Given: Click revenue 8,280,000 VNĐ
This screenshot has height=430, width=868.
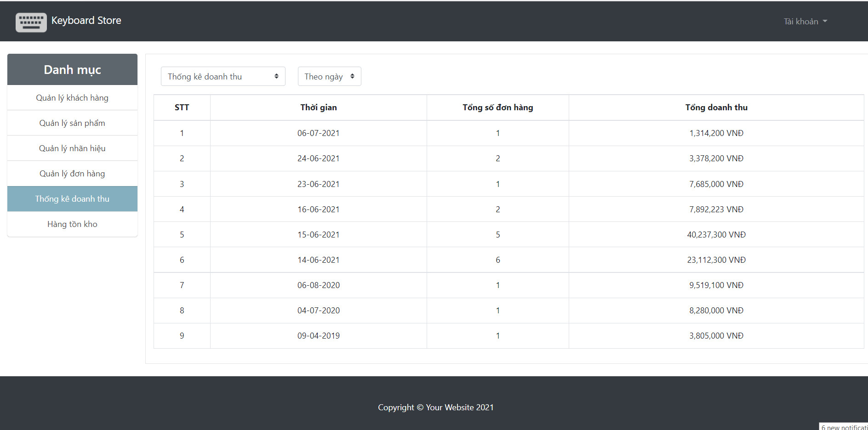Looking at the screenshot, I should (x=716, y=311).
